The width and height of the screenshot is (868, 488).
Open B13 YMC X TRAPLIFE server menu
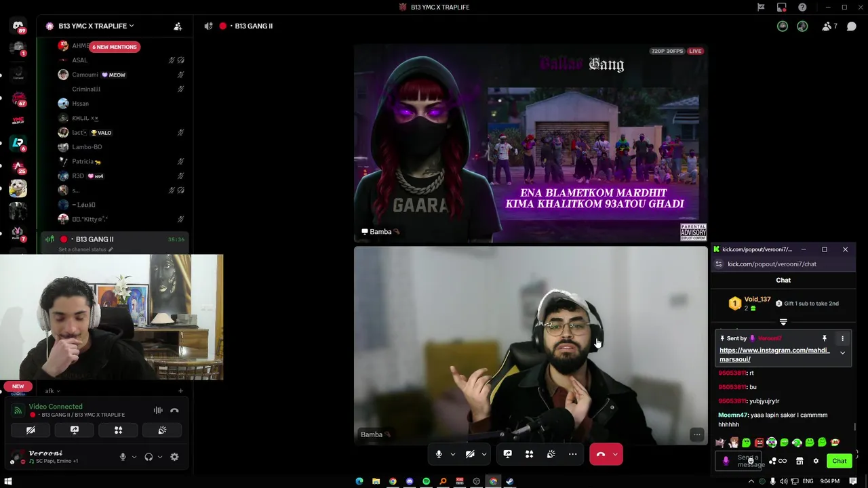[95, 26]
